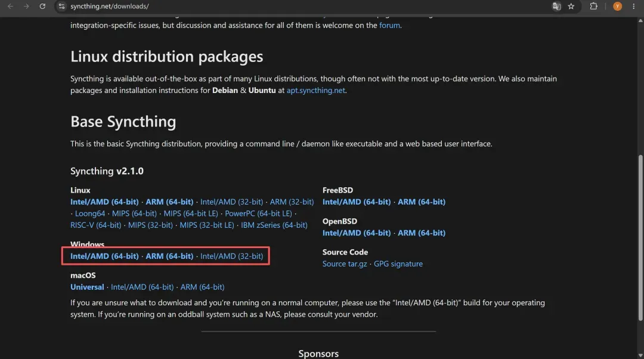Image resolution: width=644 pixels, height=359 pixels.
Task: Click the 'OpenBSD' label
Action: pyautogui.click(x=340, y=221)
